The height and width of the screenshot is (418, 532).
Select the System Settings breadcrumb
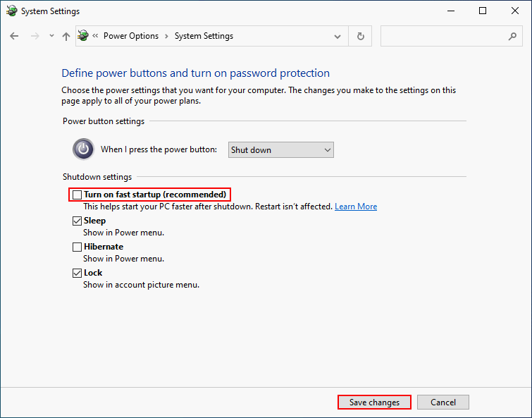(x=204, y=36)
